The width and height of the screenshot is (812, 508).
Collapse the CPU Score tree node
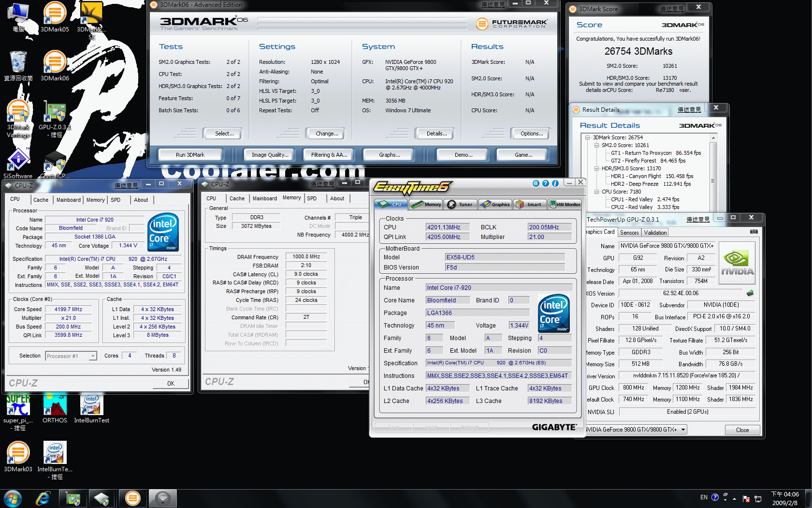596,192
